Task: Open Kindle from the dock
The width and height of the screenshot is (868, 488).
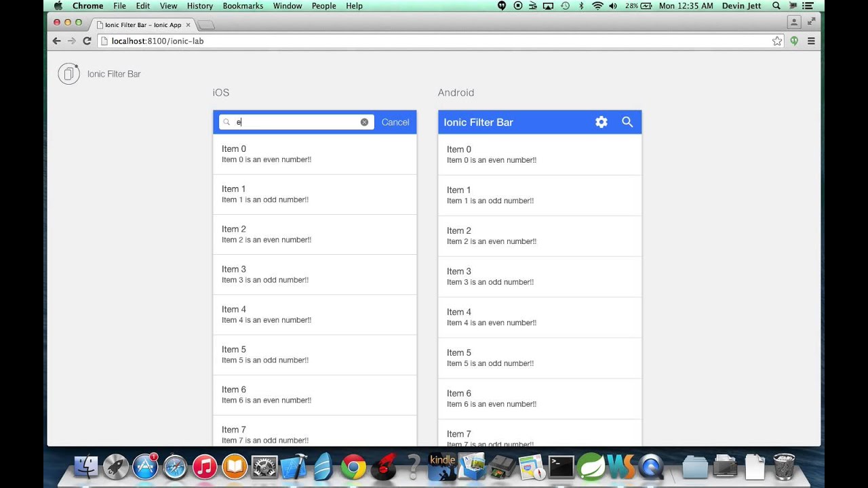Action: (x=443, y=466)
